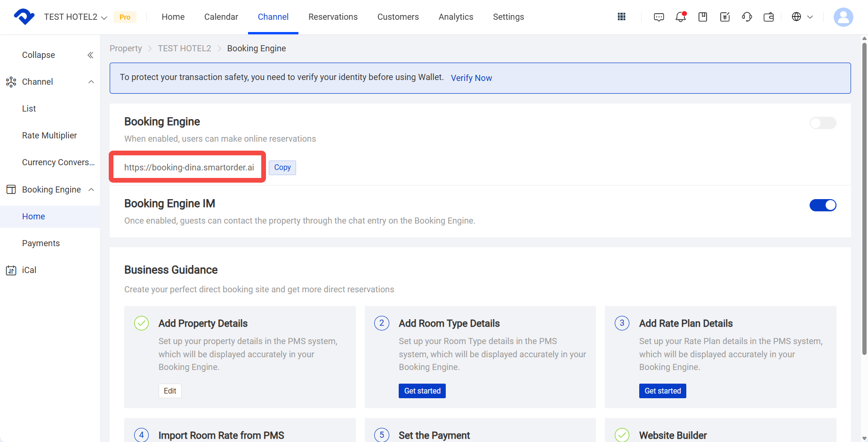Screen dimensions: 868x442
Task: Open the Customers tab
Action: [x=398, y=17]
